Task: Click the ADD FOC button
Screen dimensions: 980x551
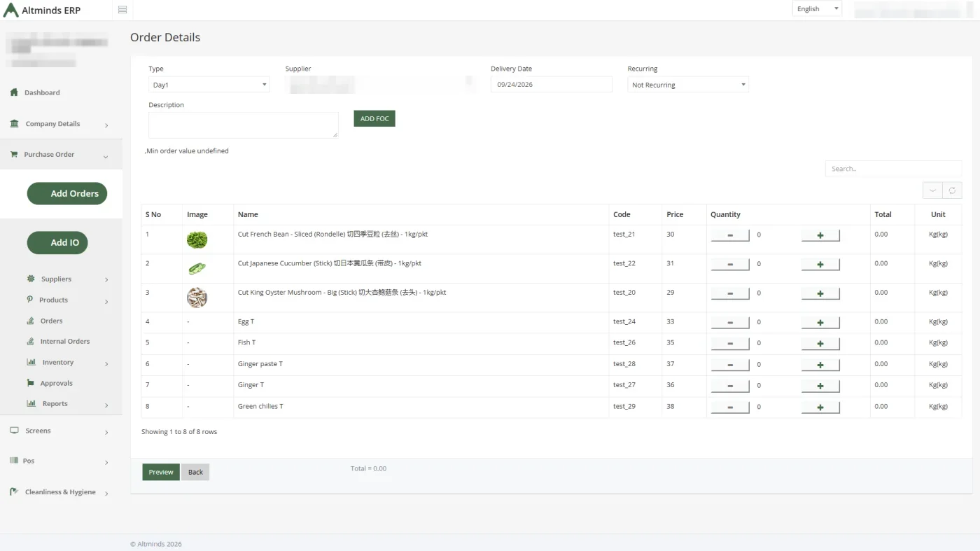Action: tap(374, 119)
